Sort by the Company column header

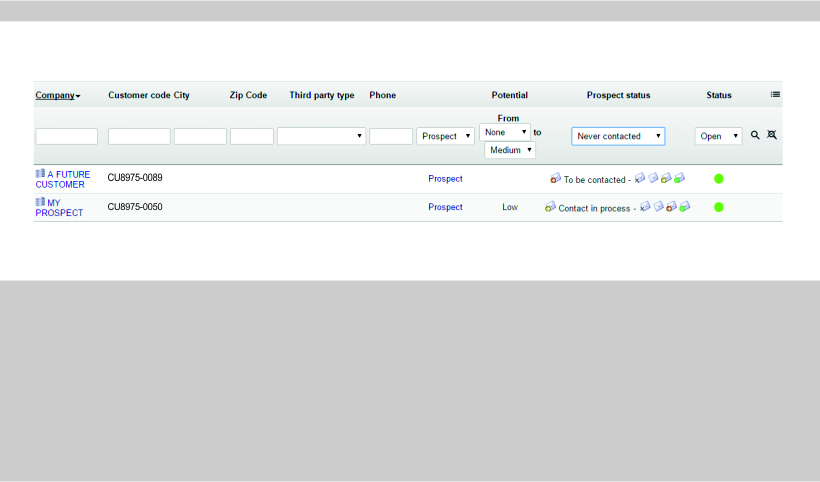[57, 95]
